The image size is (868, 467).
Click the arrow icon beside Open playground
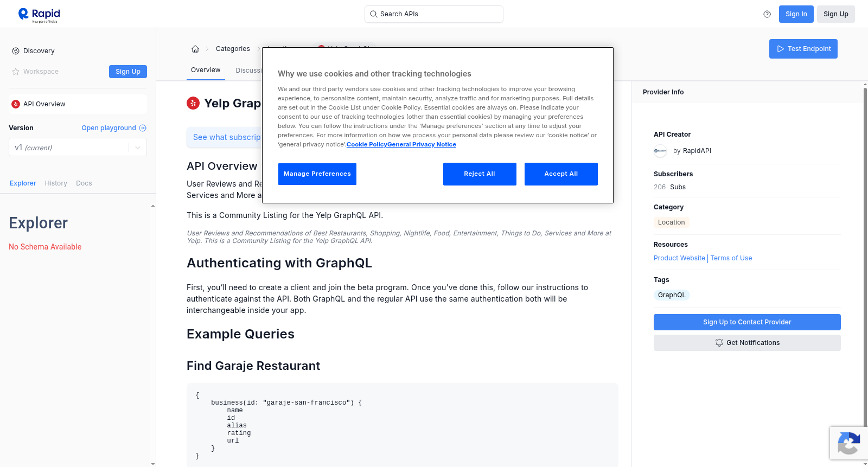click(143, 128)
